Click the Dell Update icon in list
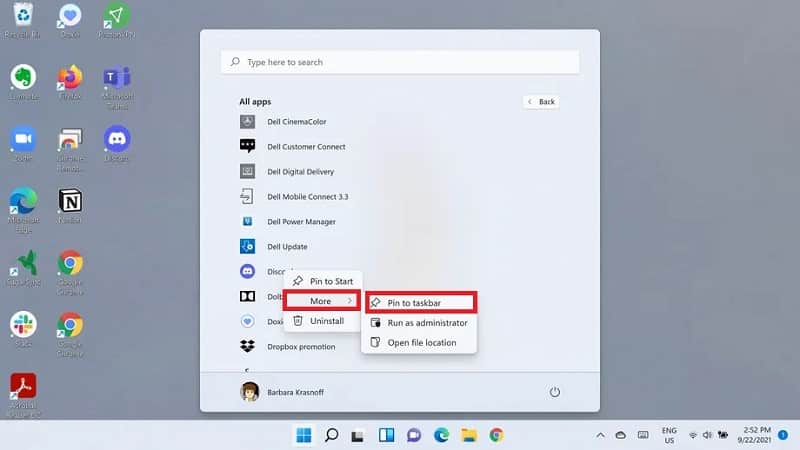800x450 pixels. click(247, 246)
